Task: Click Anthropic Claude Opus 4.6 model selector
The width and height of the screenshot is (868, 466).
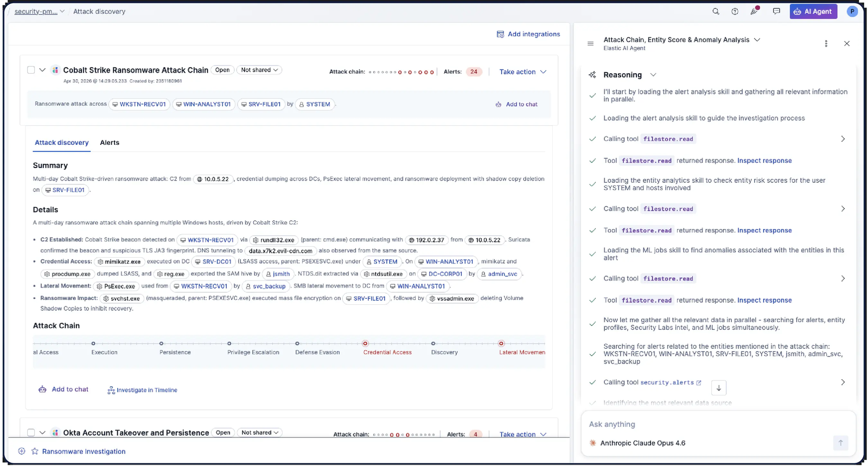Action: 637,443
